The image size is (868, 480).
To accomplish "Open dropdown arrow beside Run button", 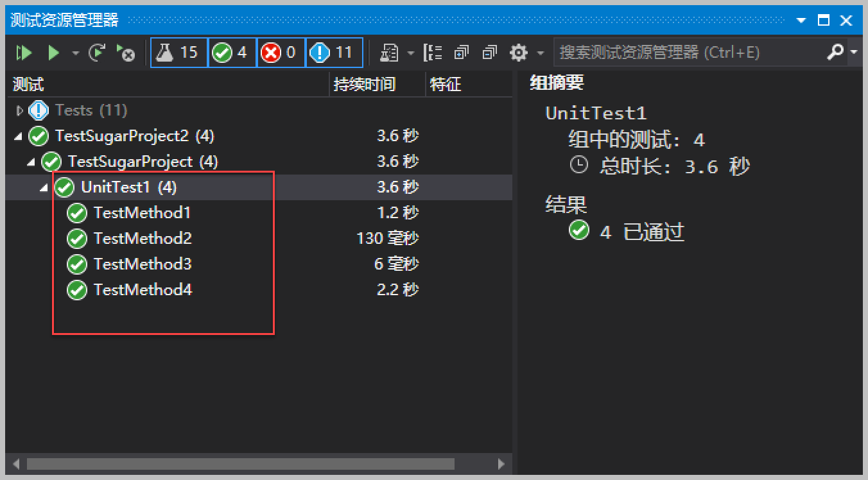I will (x=75, y=53).
